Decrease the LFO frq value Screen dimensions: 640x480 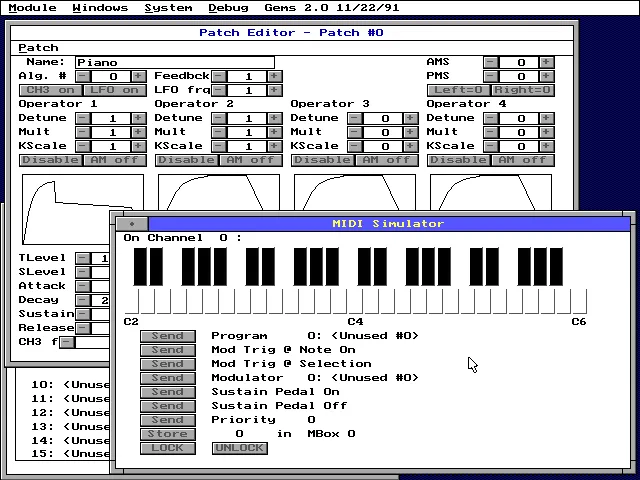[x=219, y=90]
